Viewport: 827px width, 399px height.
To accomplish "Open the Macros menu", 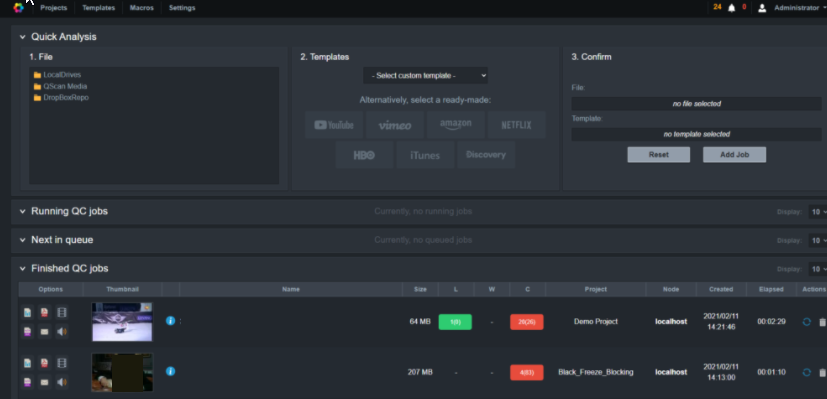I will coord(141,8).
